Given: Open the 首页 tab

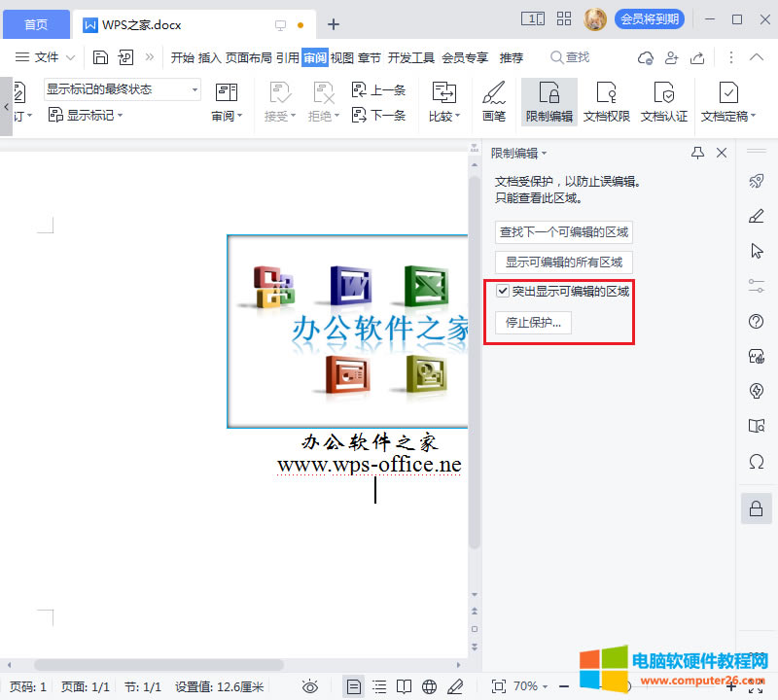Looking at the screenshot, I should click(x=36, y=24).
